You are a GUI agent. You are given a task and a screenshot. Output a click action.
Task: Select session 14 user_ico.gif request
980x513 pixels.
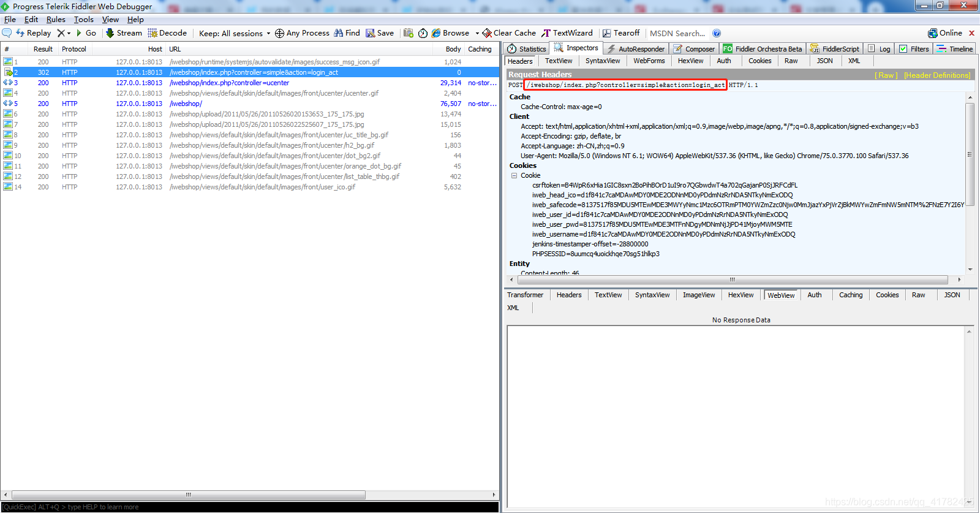pos(250,187)
